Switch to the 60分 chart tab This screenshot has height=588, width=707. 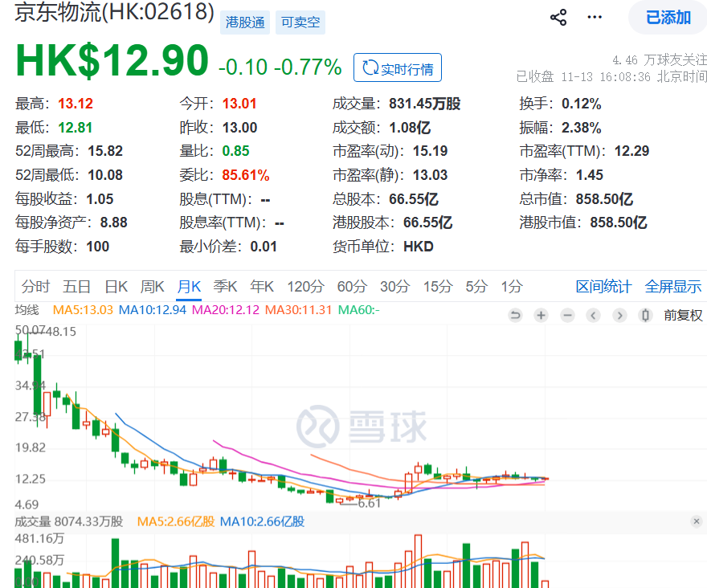[352, 286]
